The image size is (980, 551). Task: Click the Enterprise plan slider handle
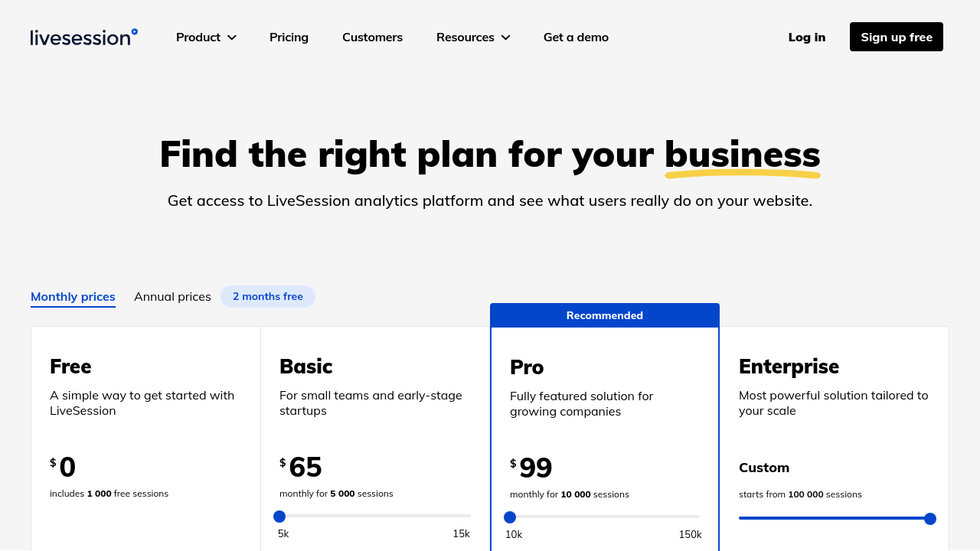930,519
